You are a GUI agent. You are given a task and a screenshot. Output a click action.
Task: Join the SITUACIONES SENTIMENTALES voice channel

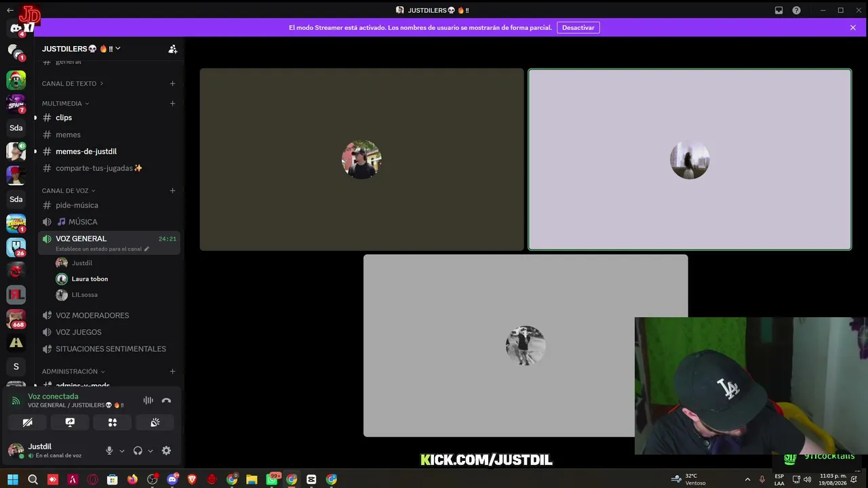[x=109, y=349]
